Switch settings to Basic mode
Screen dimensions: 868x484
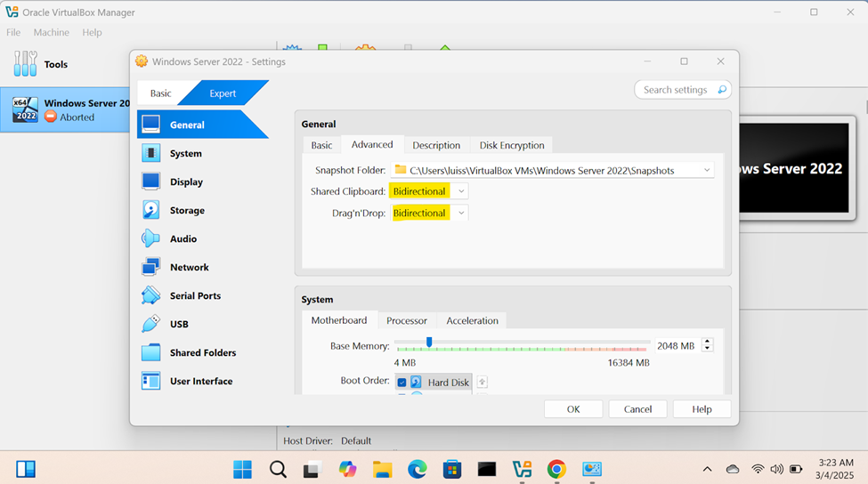(x=160, y=93)
